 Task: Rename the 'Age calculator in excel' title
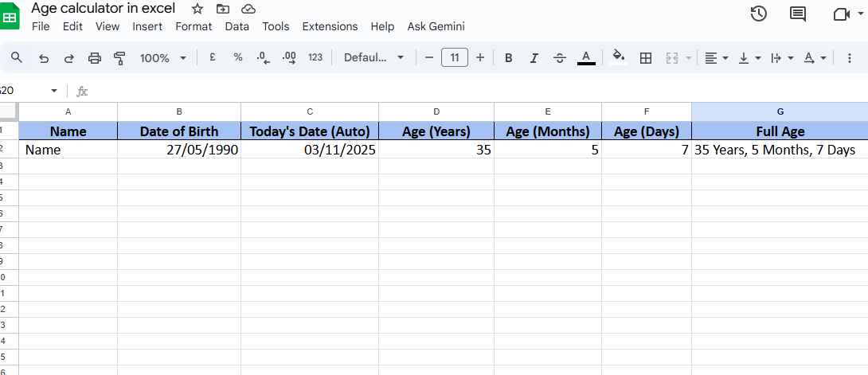(x=103, y=8)
